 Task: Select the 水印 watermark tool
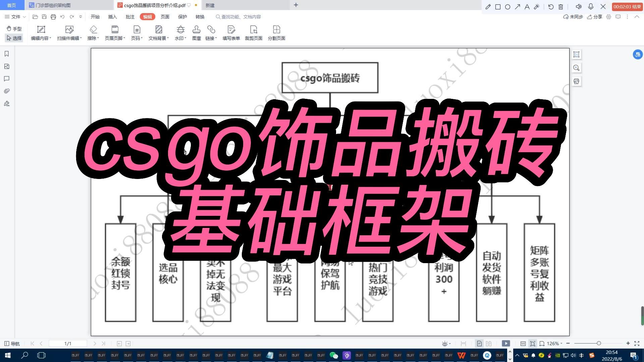pos(180,33)
